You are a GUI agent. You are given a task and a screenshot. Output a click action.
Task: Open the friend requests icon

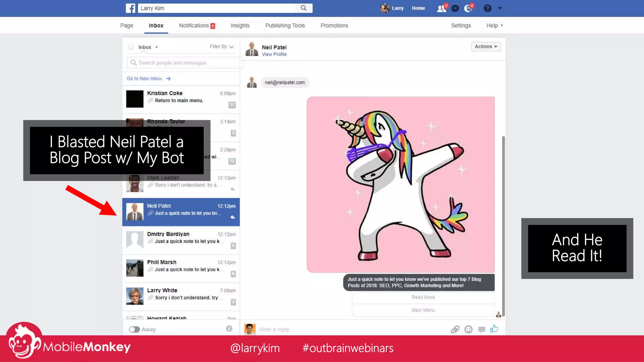tap(441, 8)
